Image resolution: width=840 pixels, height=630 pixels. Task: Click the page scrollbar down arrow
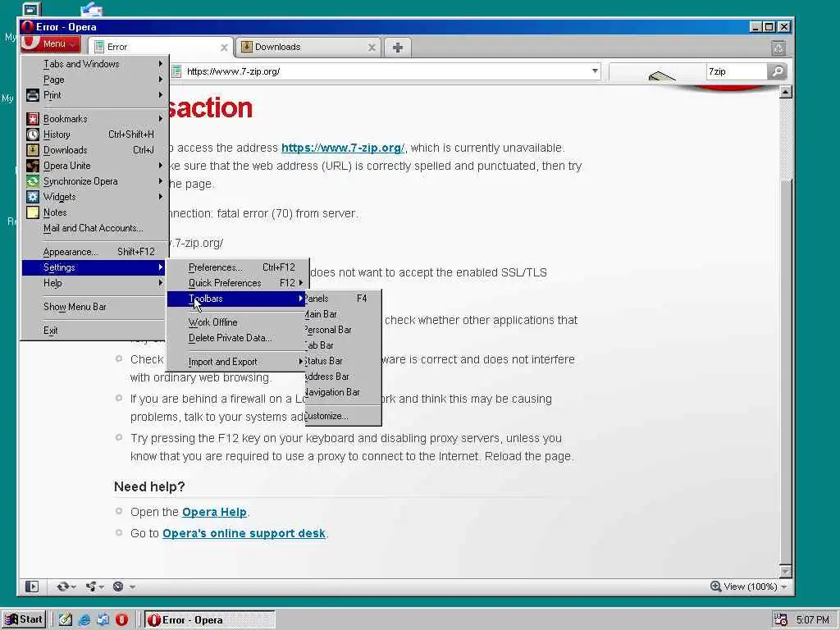pyautogui.click(x=785, y=572)
